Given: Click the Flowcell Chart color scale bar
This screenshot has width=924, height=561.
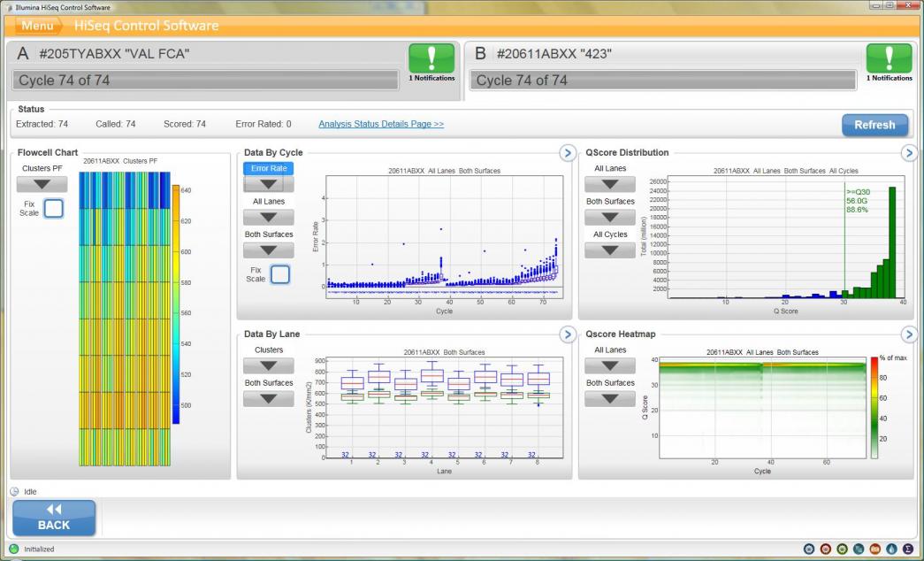Looking at the screenshot, I should 176,304.
